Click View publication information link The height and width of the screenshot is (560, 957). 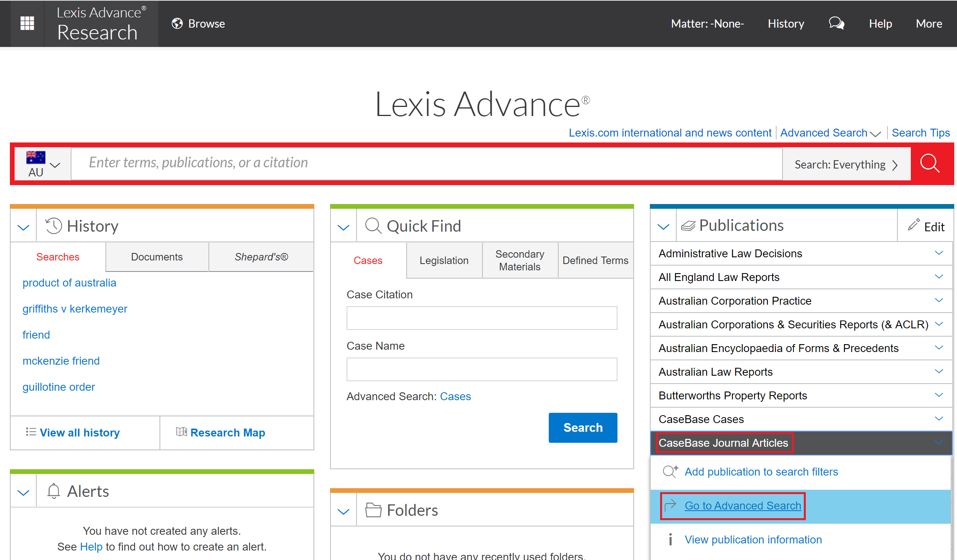tap(753, 539)
